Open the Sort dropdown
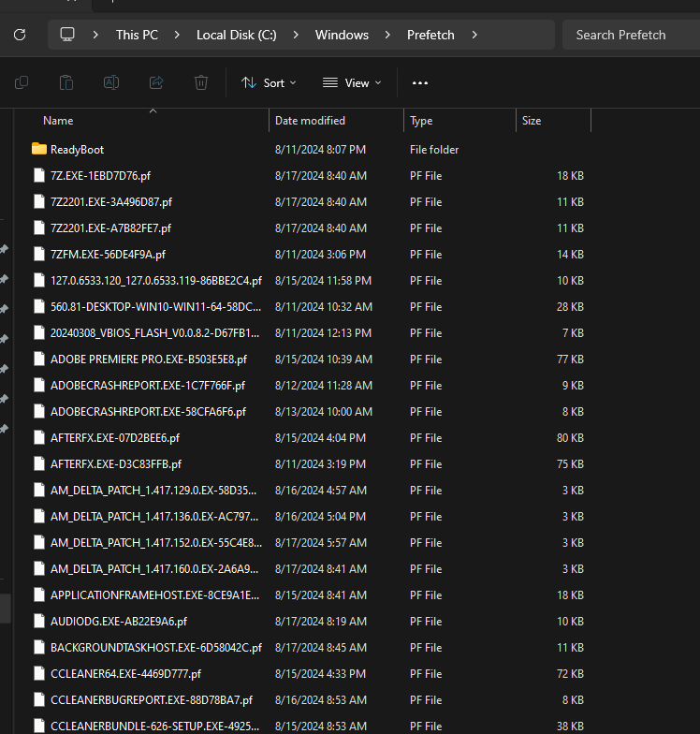Screen dimensions: 700x734 pyautogui.click(x=269, y=82)
